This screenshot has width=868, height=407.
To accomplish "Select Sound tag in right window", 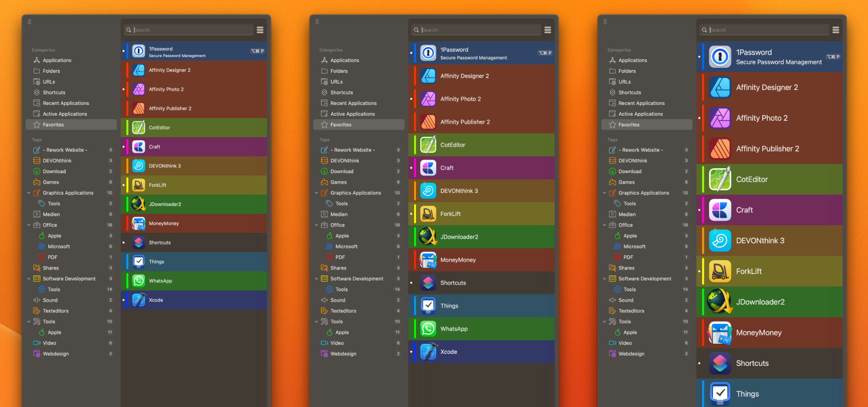I will coord(646,300).
